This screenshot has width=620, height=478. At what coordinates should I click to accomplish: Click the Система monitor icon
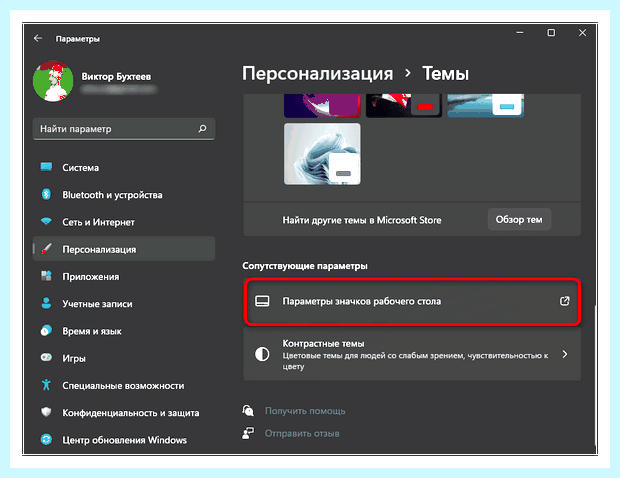[46, 167]
